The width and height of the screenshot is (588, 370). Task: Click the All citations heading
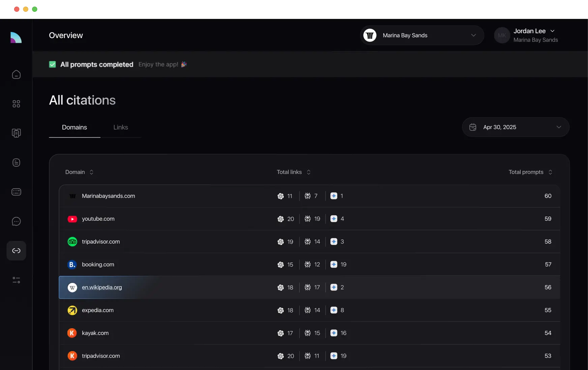tap(82, 100)
